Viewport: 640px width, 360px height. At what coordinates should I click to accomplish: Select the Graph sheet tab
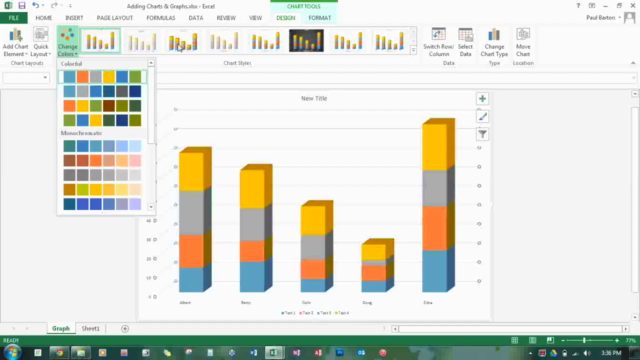click(x=61, y=329)
